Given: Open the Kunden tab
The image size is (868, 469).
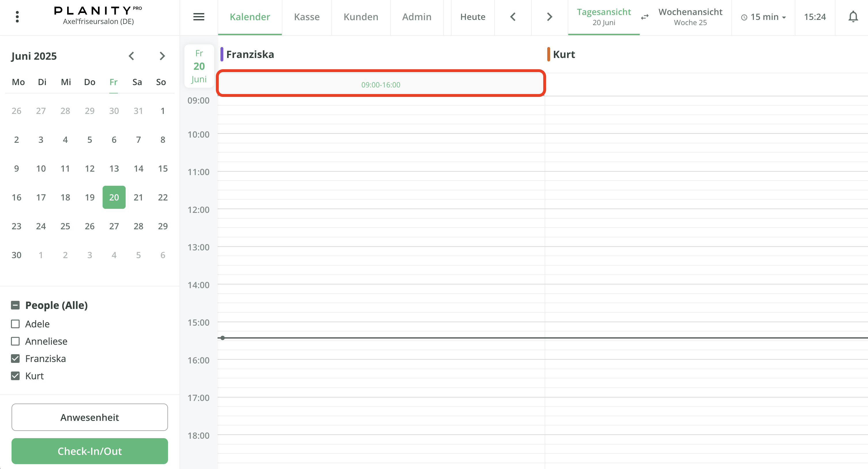Looking at the screenshot, I should pyautogui.click(x=361, y=17).
